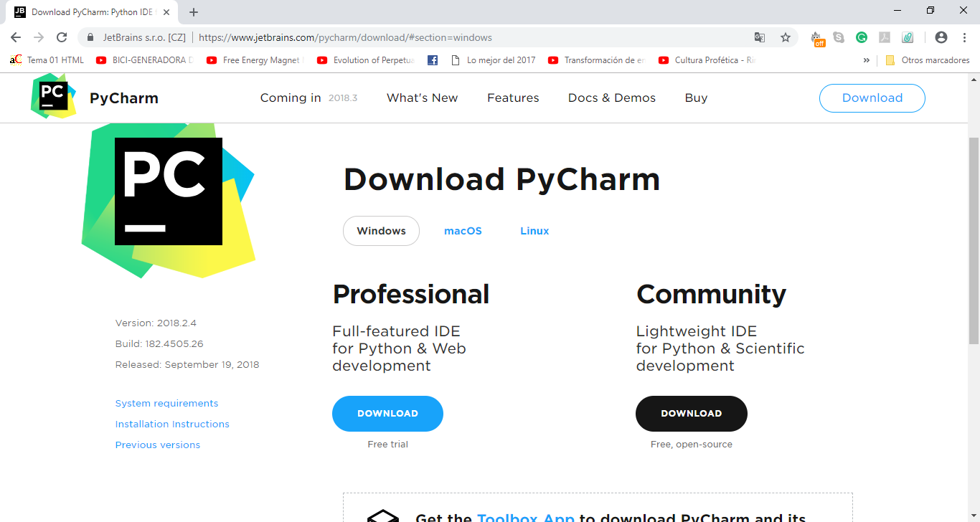Select the 'Download PyCharm' browser tab
Viewport: 980px width, 522px height.
(93, 11)
